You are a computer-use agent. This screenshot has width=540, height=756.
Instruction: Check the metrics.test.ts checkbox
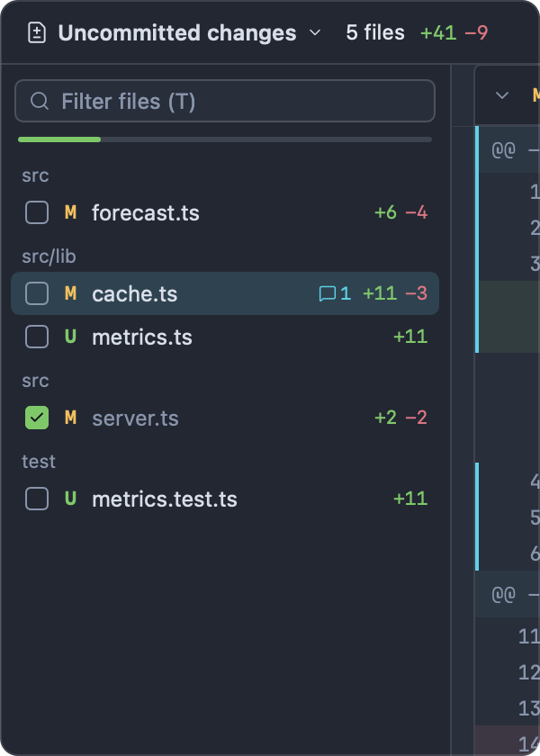tap(37, 499)
